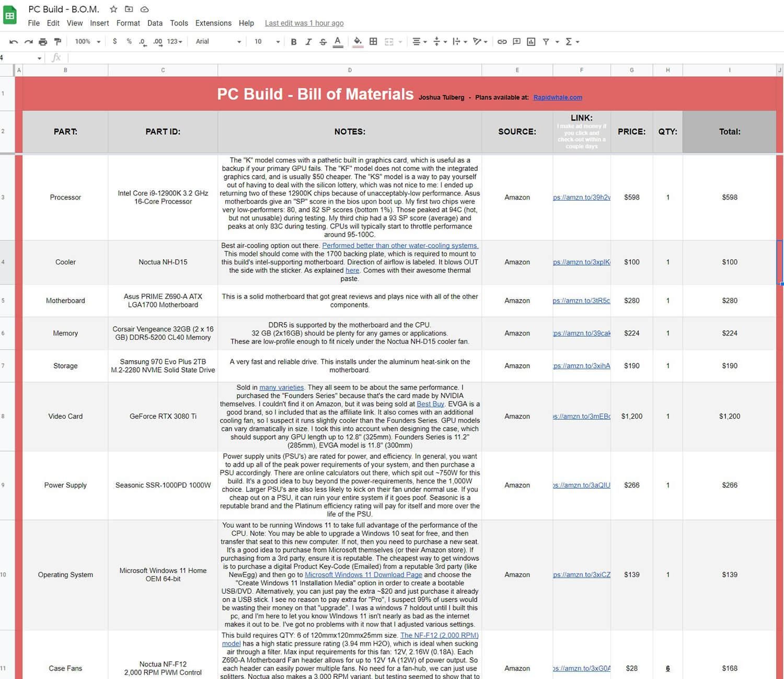
Task: Click 'Performed better than other water-cooling systems' link
Action: pyautogui.click(x=400, y=246)
